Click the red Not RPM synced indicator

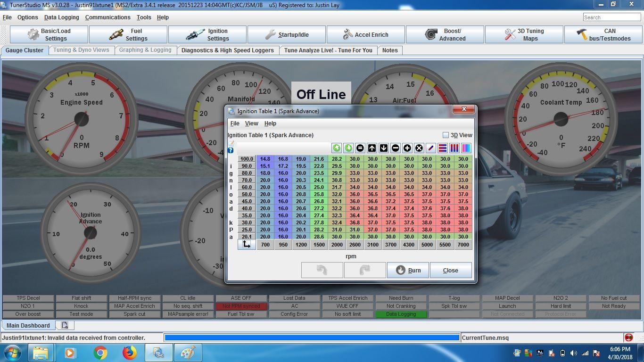click(241, 306)
